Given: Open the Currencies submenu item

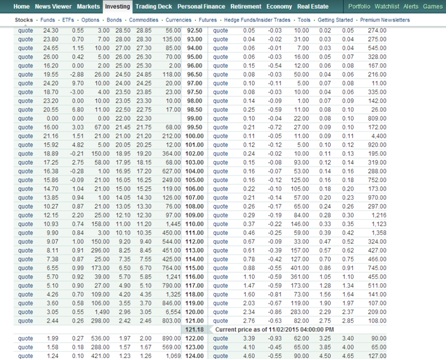Looking at the screenshot, I should (178, 20).
